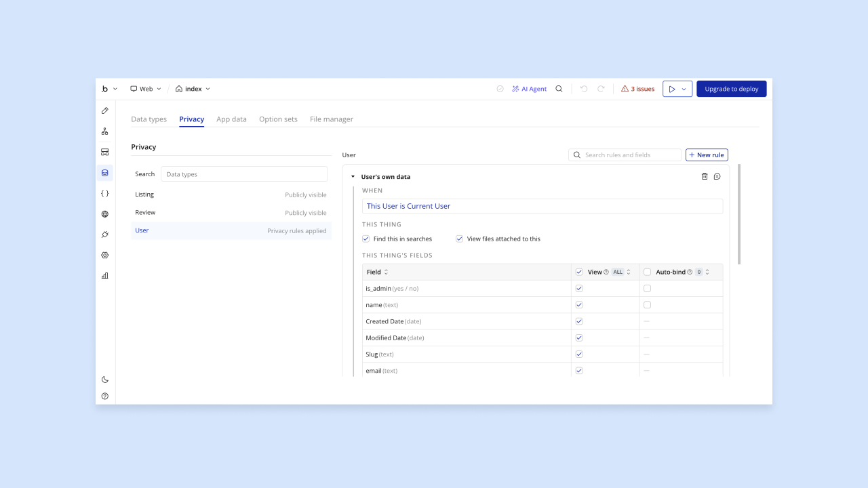Click the undo arrow icon
This screenshot has width=868, height=488.
point(584,89)
